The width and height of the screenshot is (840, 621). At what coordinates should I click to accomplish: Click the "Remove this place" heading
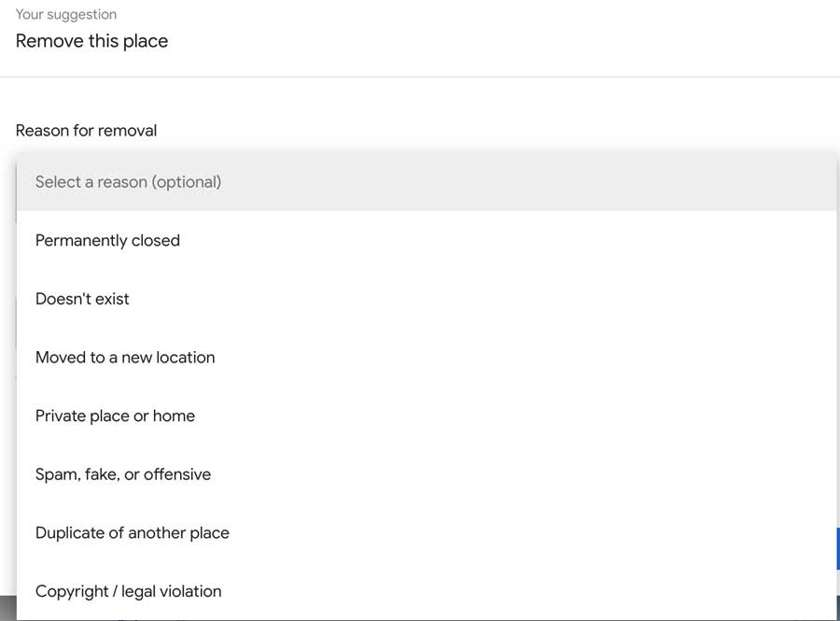pyautogui.click(x=91, y=41)
